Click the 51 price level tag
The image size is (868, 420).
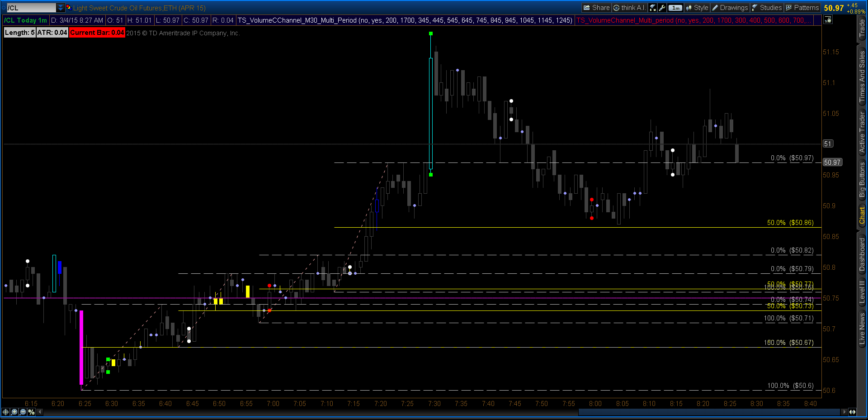[827, 143]
